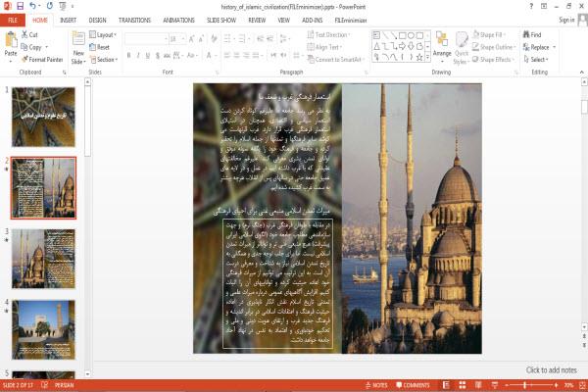The width and height of the screenshot is (588, 392).
Task: Select the star shape in shapes gallery
Action: pos(419,57)
